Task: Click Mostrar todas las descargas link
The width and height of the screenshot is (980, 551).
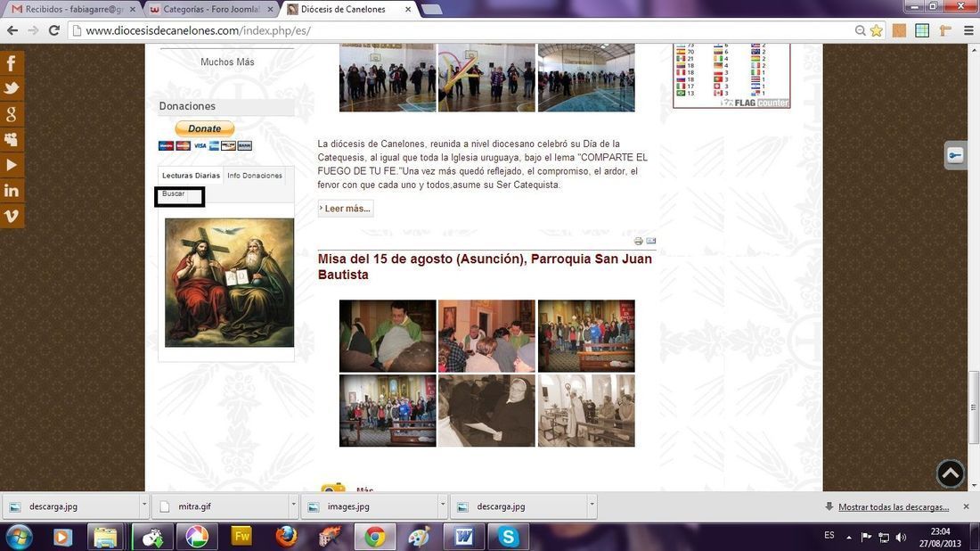Action: [893, 507]
